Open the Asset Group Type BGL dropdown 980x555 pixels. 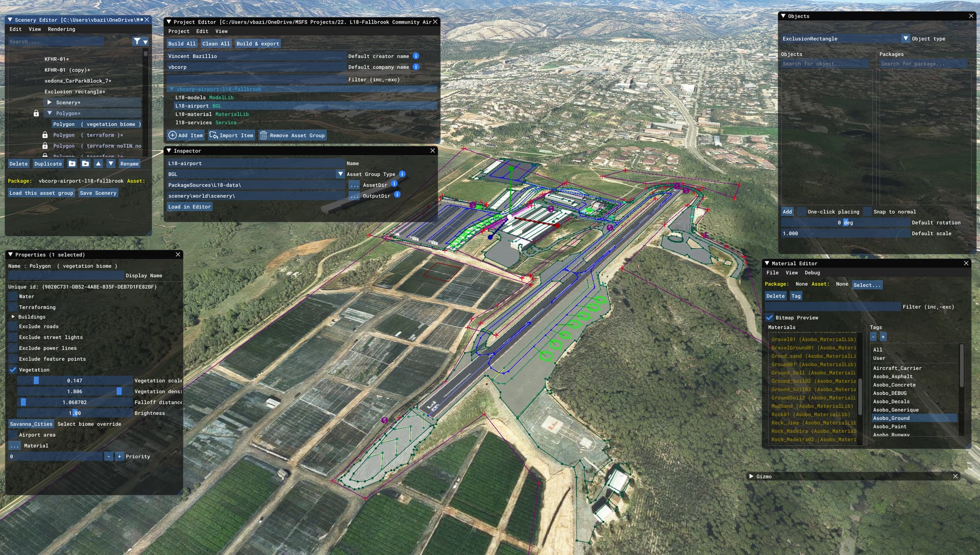pyautogui.click(x=340, y=174)
